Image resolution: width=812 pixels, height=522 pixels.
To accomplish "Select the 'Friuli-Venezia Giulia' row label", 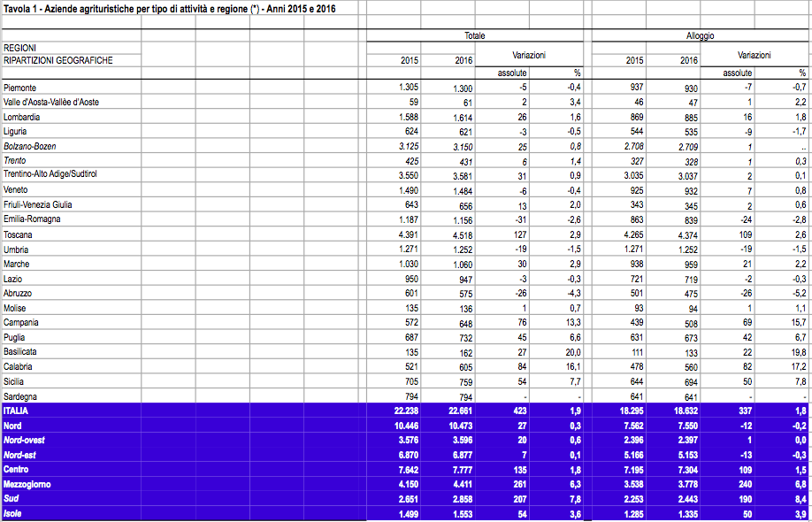I will tap(37, 204).
